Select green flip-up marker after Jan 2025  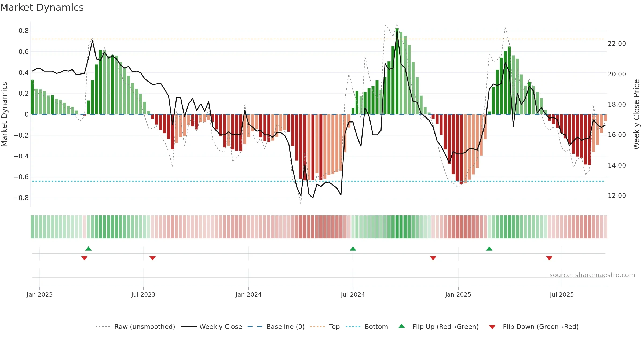point(489,249)
